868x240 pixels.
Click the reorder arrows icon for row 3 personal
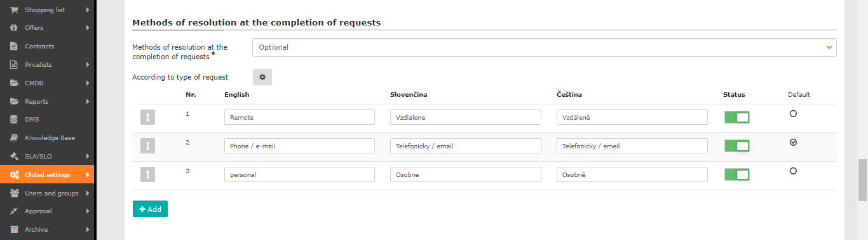147,174
